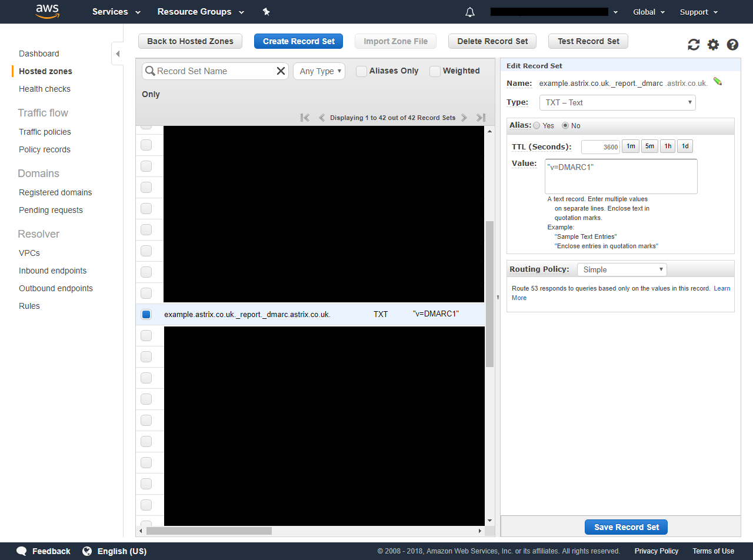753x560 pixels.
Task: Focus the Record Set Name search field
Action: (215, 71)
